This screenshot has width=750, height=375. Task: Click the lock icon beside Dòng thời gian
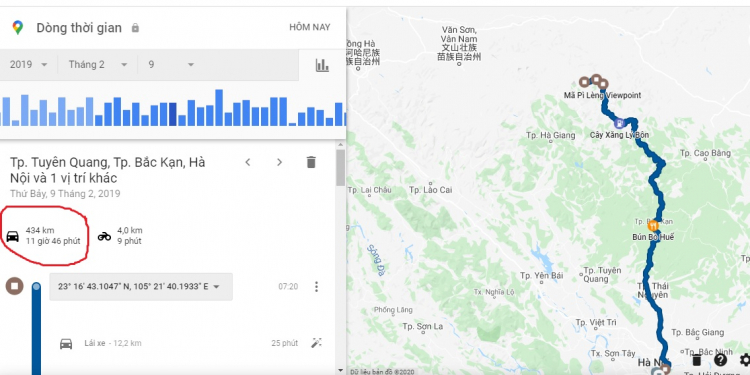(x=135, y=28)
